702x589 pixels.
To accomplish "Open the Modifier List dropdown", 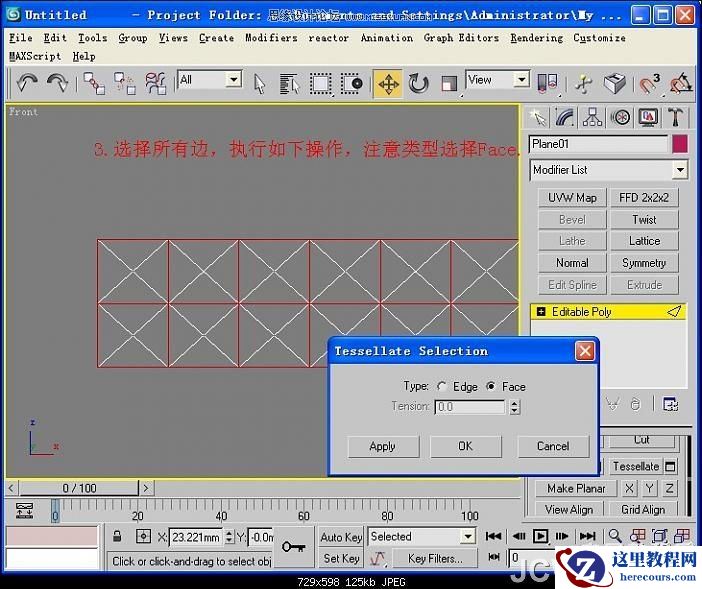I will click(x=680, y=170).
